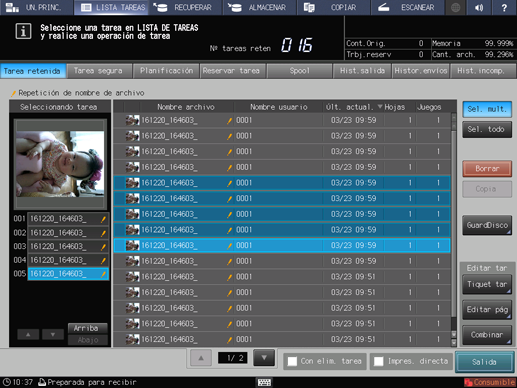This screenshot has height=388, width=517.
Task: Click the clock icon at 10:37
Action: pos(7,382)
